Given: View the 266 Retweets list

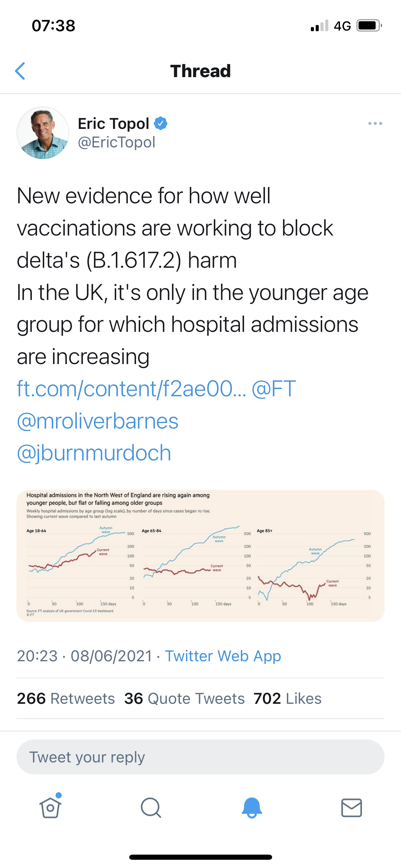Looking at the screenshot, I should click(x=66, y=699).
